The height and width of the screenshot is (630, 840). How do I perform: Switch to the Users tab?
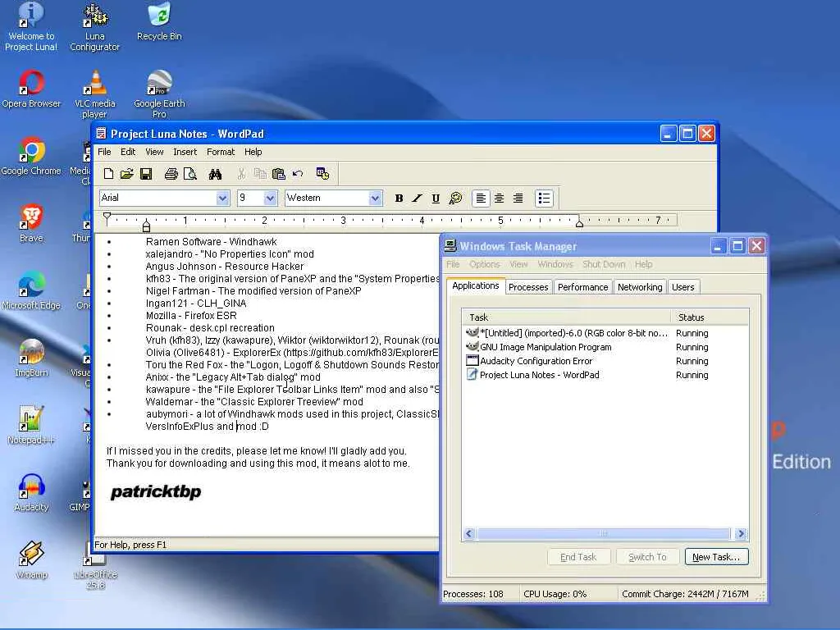pos(683,287)
